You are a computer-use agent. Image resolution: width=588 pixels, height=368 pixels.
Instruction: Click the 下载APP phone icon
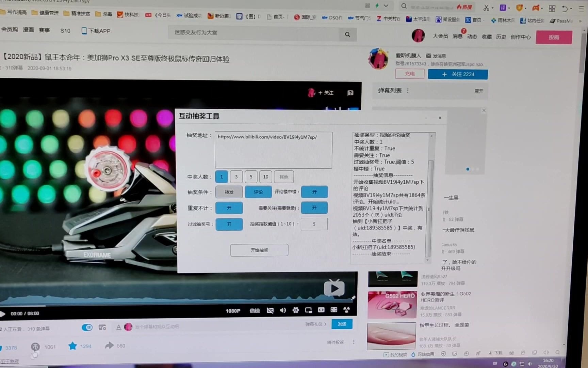84,31
